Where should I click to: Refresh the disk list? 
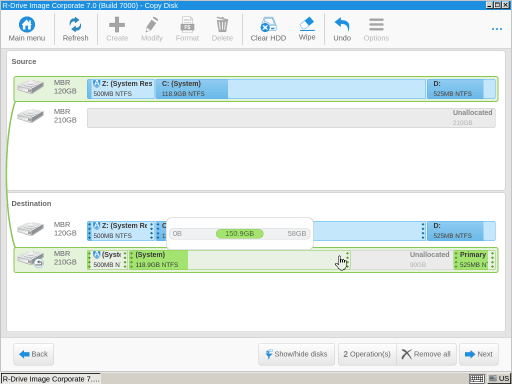[75, 29]
